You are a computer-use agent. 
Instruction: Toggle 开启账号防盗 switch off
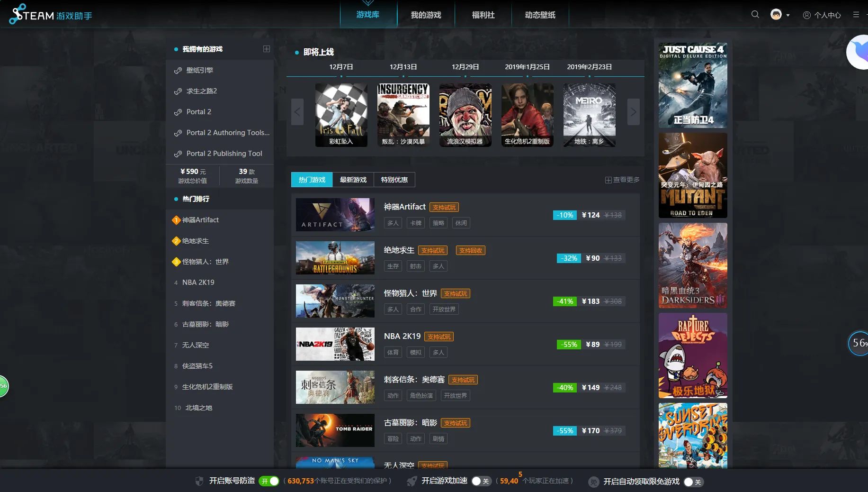pos(269,481)
